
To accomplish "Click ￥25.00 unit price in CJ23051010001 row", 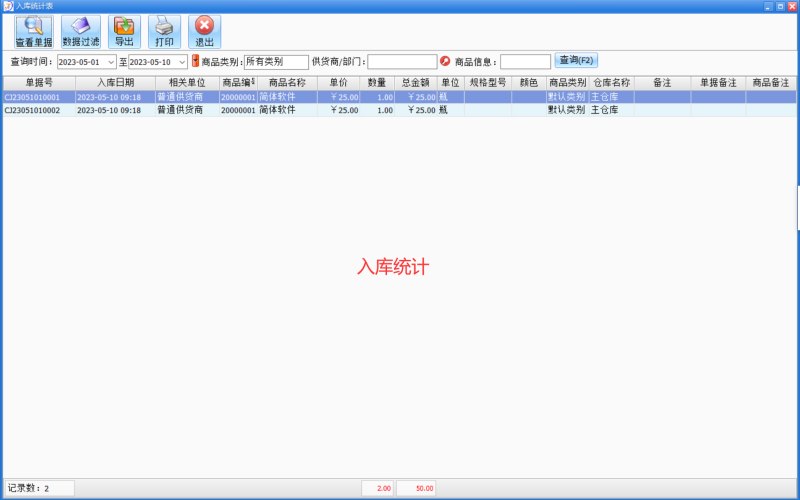I will click(344, 97).
